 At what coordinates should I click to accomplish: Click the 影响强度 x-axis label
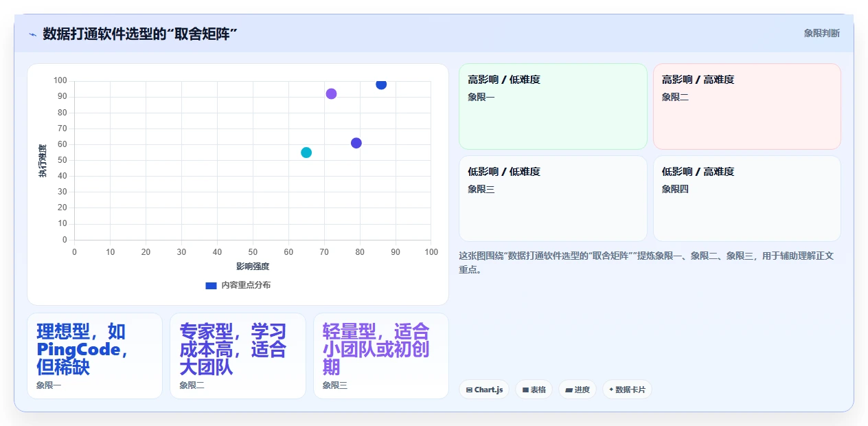pyautogui.click(x=253, y=267)
